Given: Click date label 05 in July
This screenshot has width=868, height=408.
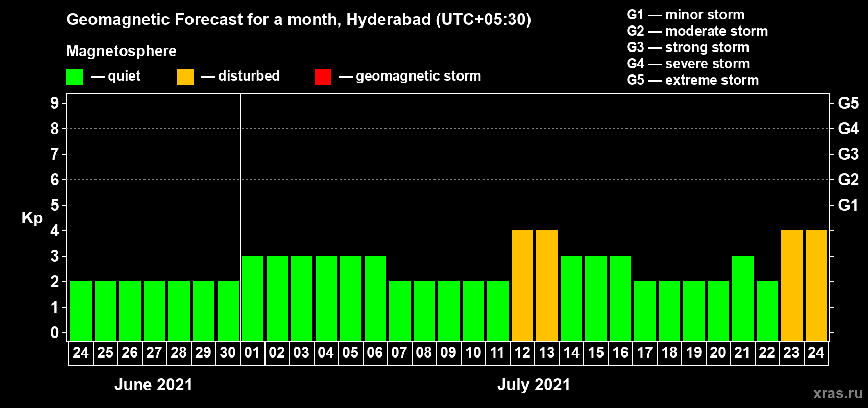Looking at the screenshot, I should pyautogui.click(x=350, y=353).
